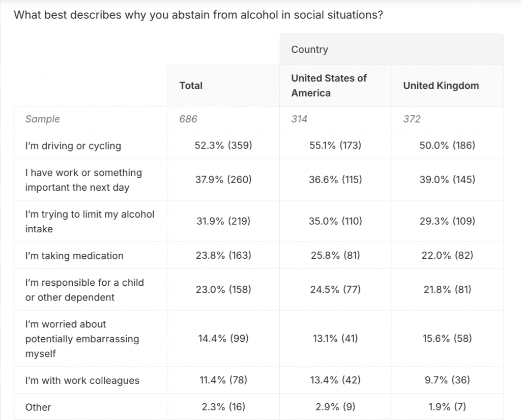The image size is (521, 420).
Task: Click the 14.4% (99) embarrassing myself total
Action: click(223, 339)
